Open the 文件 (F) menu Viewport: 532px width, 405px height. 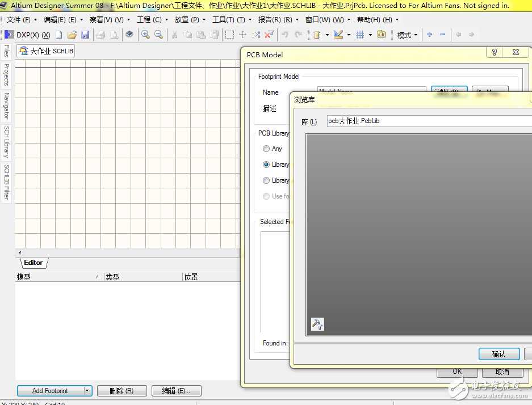pyautogui.click(x=22, y=20)
